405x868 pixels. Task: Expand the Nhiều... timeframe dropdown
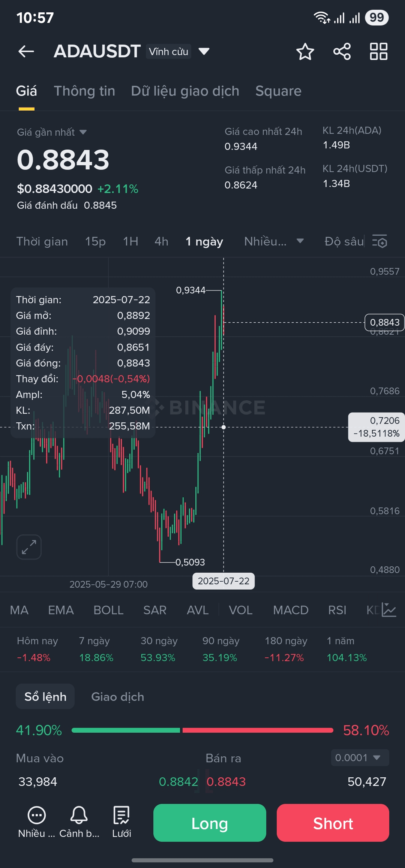[274, 241]
